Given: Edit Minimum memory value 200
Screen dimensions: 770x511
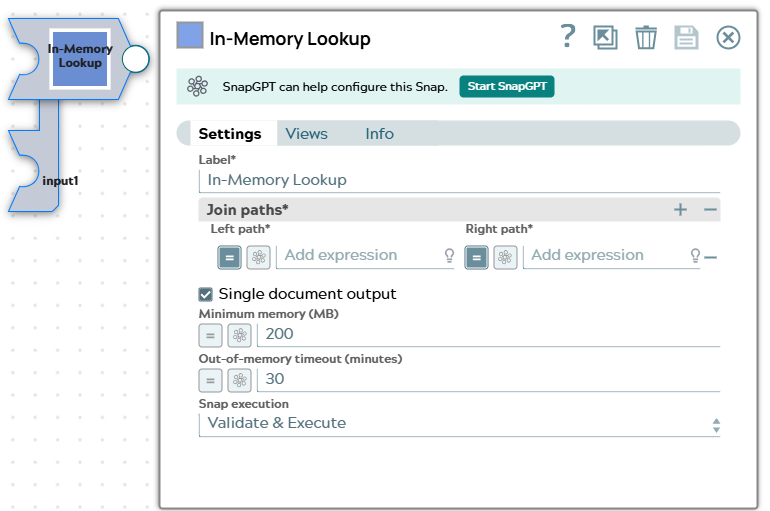Looking at the screenshot, I should coord(489,334).
